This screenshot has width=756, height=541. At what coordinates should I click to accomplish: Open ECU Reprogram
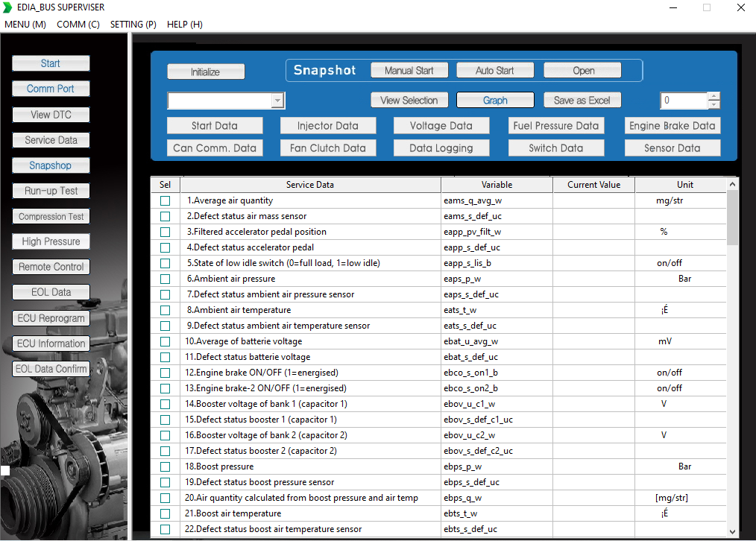51,318
